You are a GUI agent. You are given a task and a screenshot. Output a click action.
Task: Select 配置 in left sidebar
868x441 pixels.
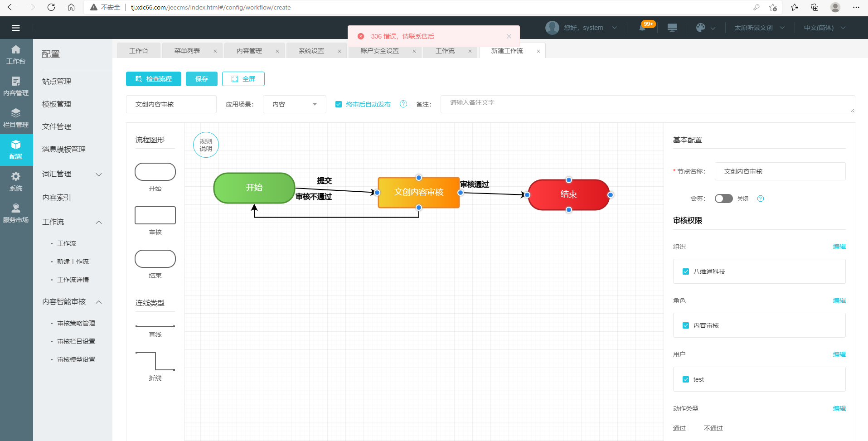coord(16,150)
